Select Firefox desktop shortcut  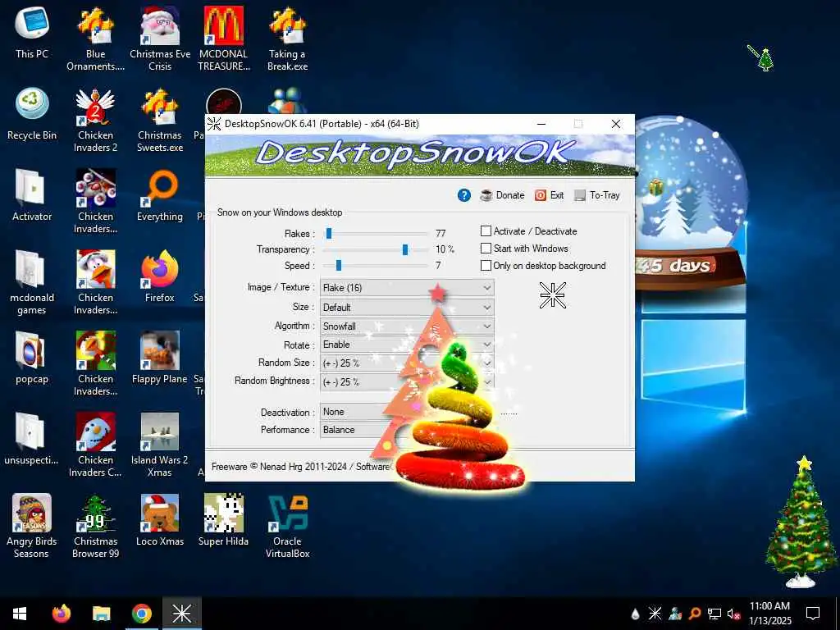pyautogui.click(x=160, y=276)
